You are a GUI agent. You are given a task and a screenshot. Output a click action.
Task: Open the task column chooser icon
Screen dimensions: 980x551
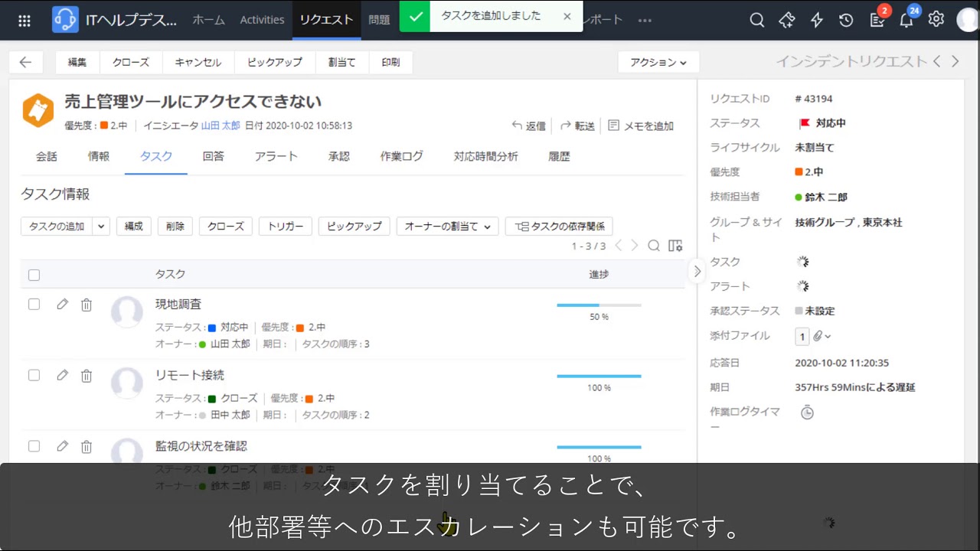point(675,246)
